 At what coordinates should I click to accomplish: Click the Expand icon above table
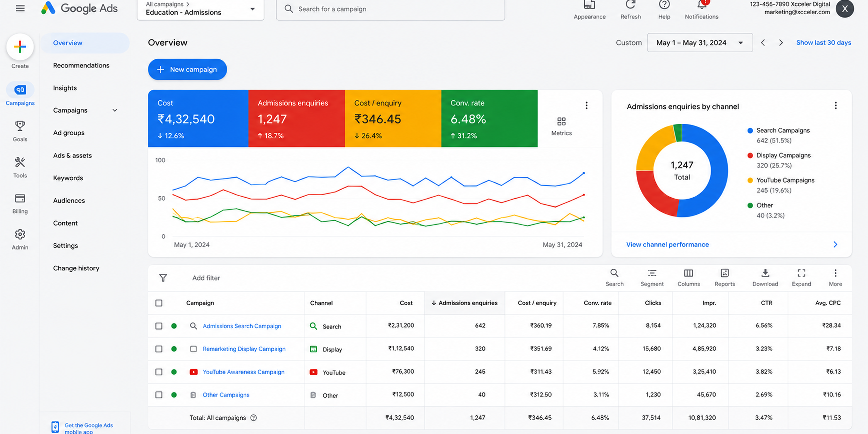tap(801, 273)
